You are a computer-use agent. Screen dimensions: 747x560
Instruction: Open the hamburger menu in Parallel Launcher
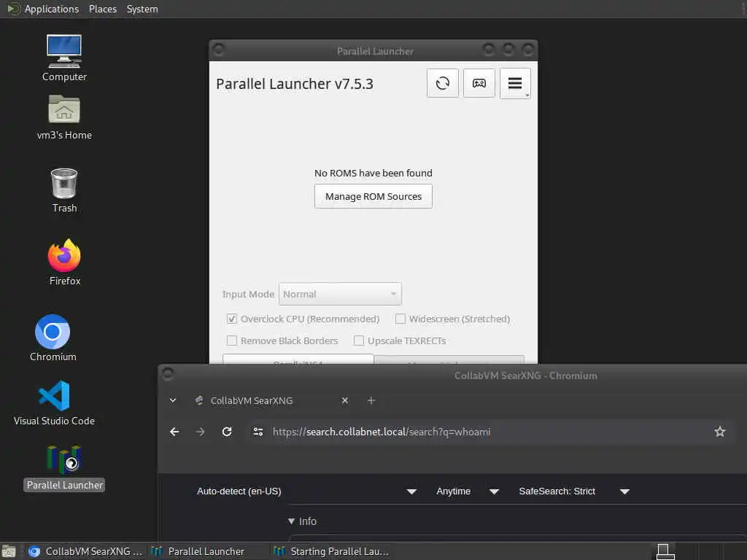[515, 83]
